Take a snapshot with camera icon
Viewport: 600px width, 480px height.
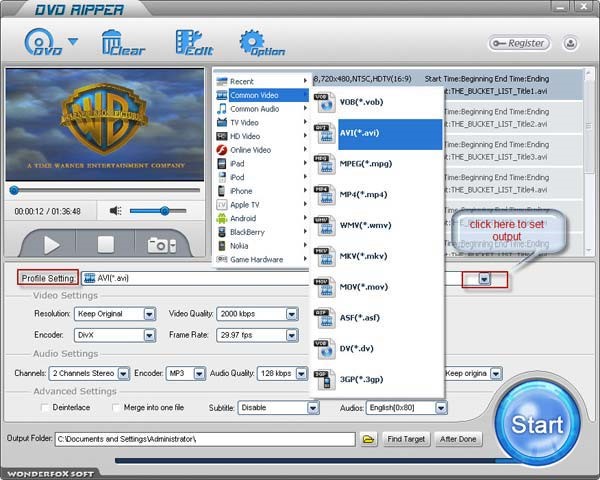(x=162, y=244)
